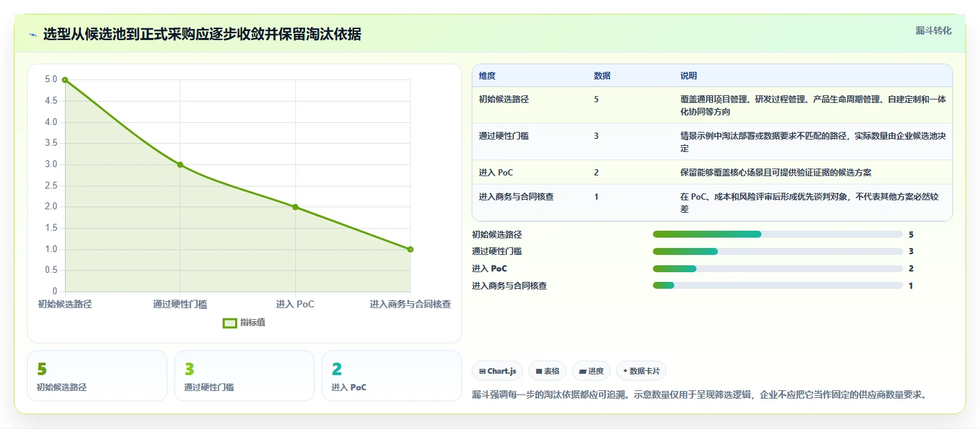Click the x-axis label 进入商务与合同核查
Viewport: 980px width, 429px height.
(410, 304)
